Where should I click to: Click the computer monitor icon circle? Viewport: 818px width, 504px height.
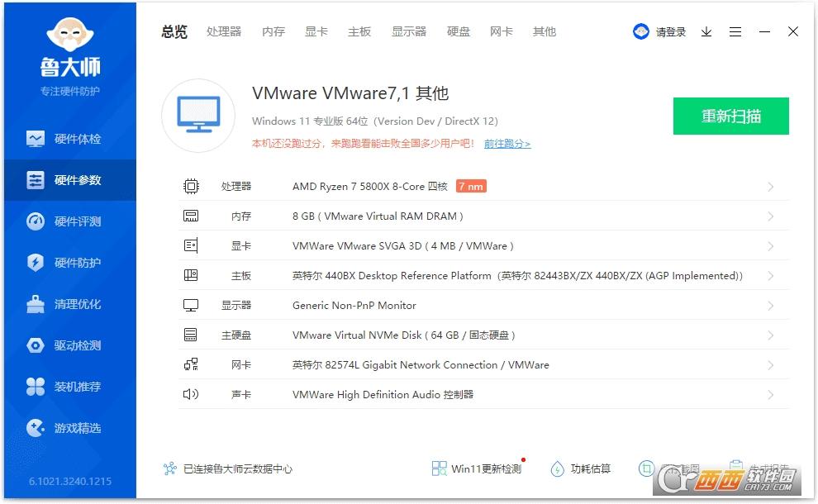pos(198,116)
